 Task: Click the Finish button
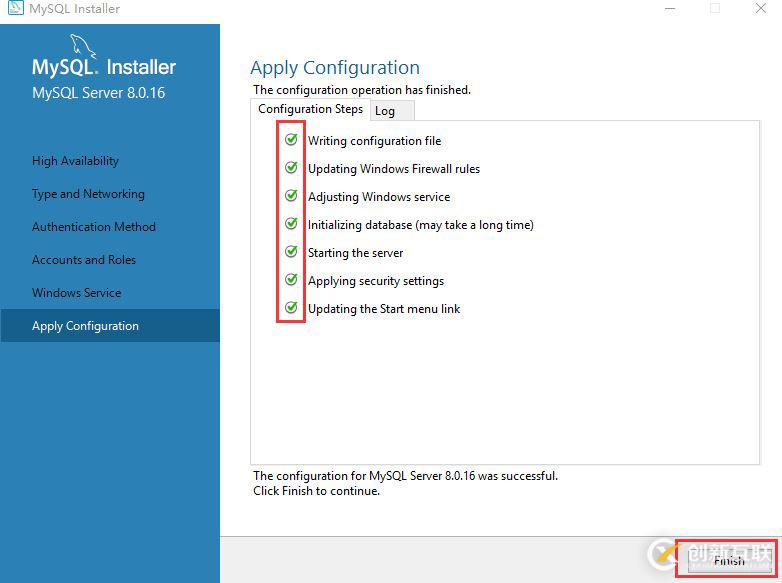729,561
